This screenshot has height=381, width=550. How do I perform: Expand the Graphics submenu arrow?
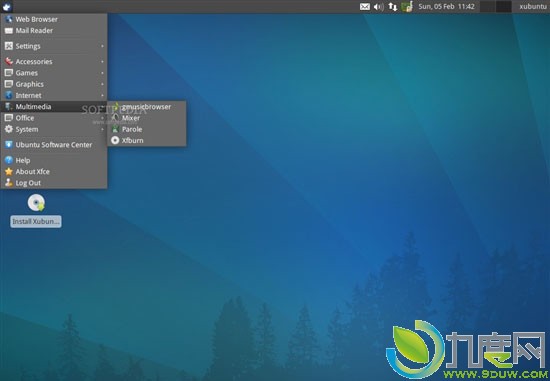(102, 84)
